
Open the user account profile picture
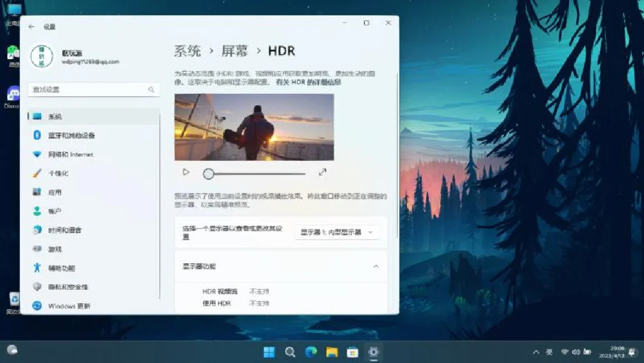point(41,57)
